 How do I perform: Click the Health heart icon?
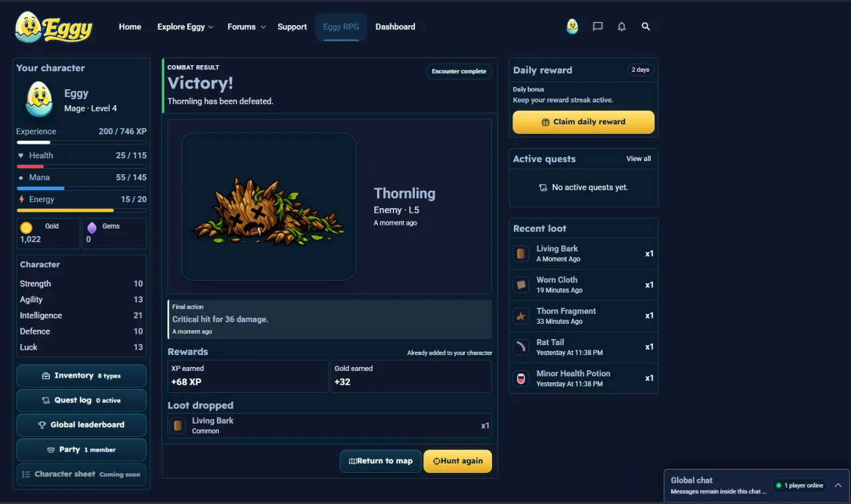coord(21,156)
